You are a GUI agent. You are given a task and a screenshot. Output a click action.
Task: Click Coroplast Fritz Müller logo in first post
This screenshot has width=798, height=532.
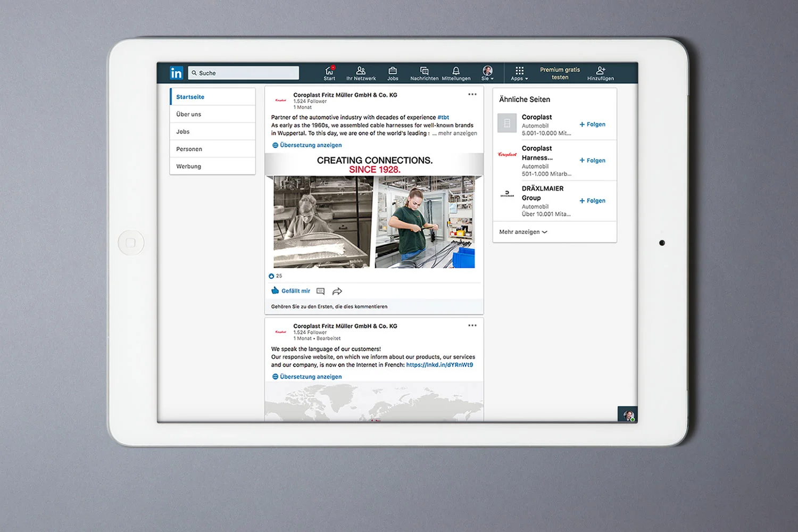pyautogui.click(x=280, y=100)
